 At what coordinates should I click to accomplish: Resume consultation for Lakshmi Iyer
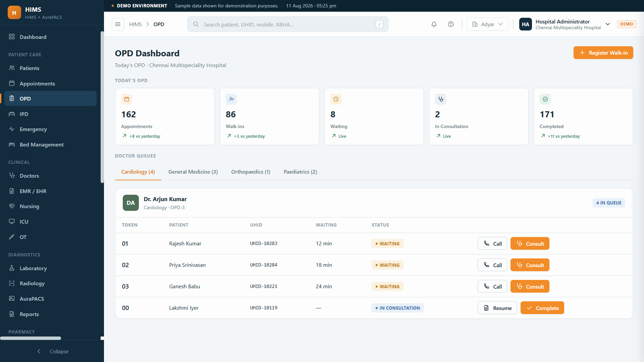tap(497, 308)
